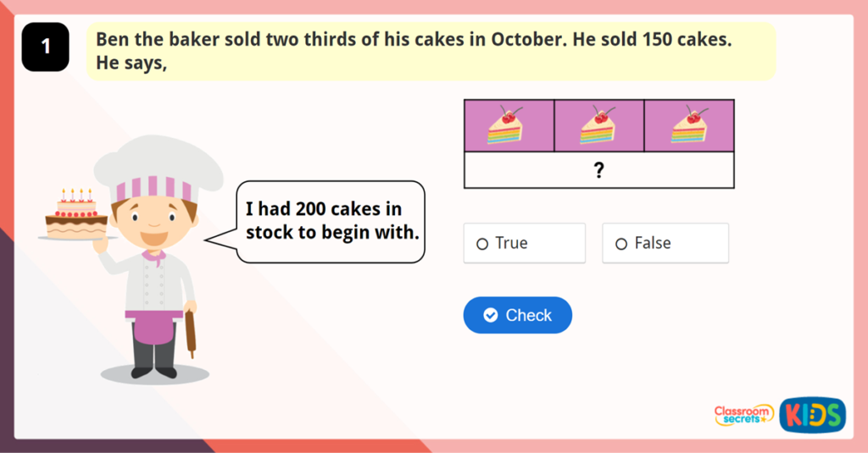The image size is (868, 453).
Task: Click the yellow question text box
Action: (431, 51)
